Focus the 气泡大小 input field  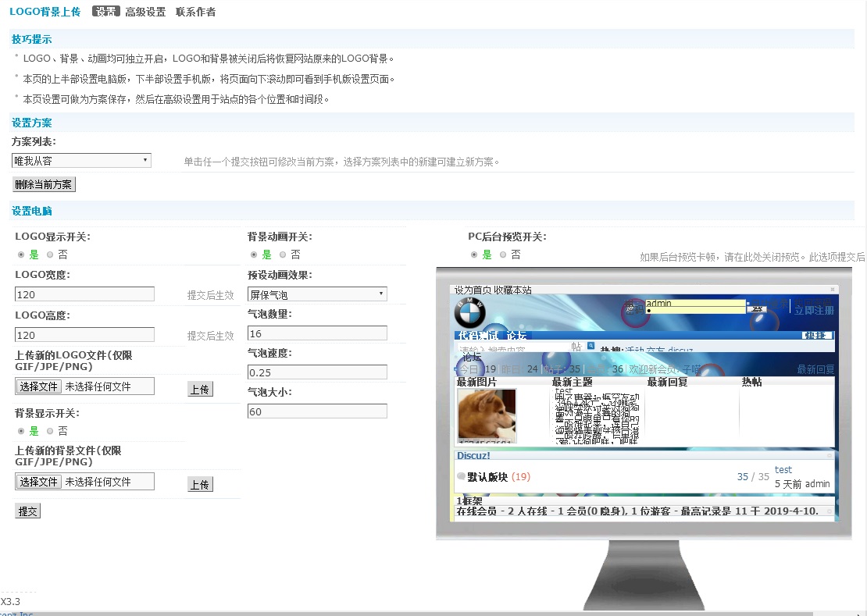[x=317, y=411]
